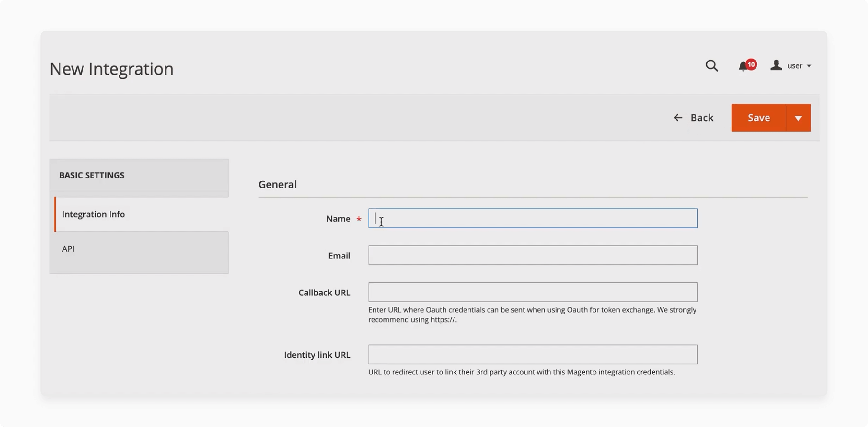Switch to the API tab
Viewport: 868px width, 427px height.
[139, 249]
